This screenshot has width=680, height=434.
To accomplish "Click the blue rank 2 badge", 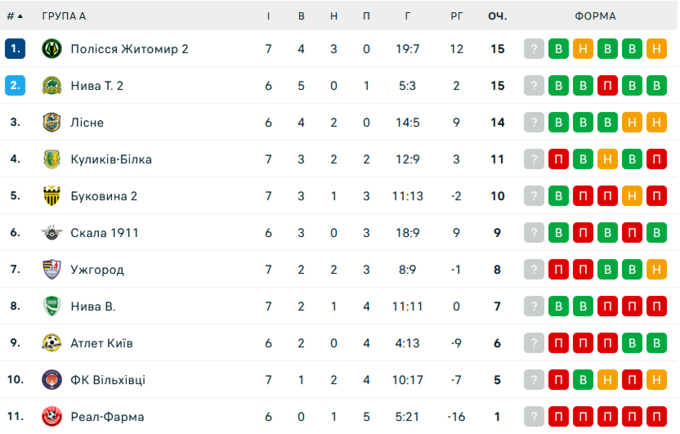I will coord(15,86).
